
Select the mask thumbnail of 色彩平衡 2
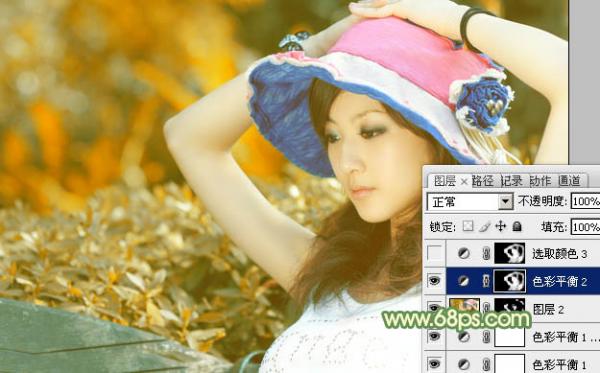coord(510,281)
